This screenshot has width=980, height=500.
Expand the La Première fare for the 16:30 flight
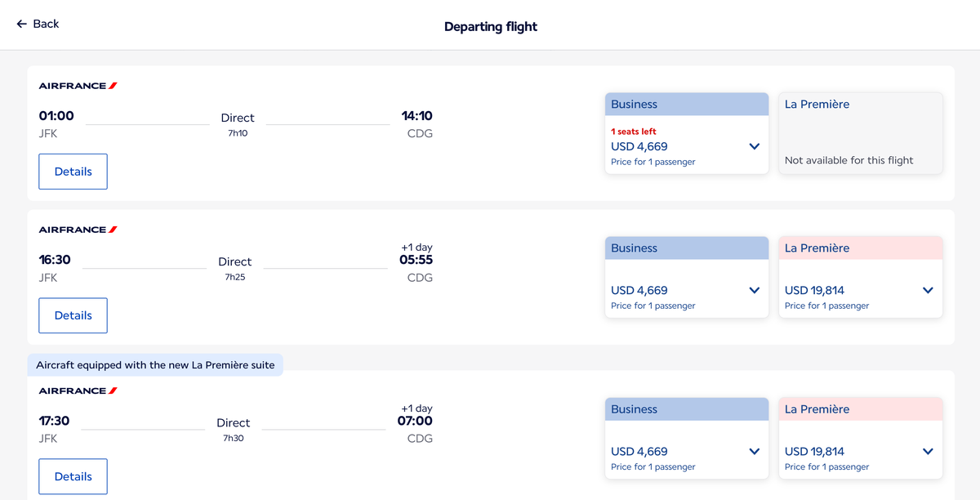(928, 290)
